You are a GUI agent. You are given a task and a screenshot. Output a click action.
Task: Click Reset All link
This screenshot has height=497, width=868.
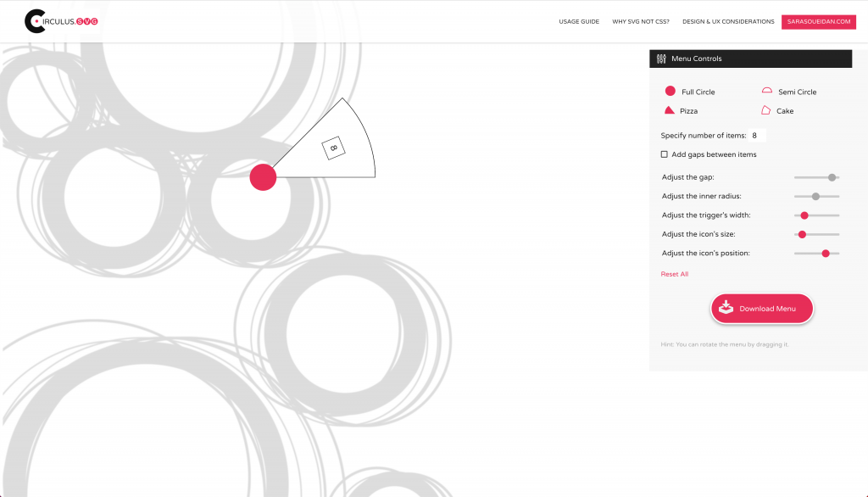674,274
